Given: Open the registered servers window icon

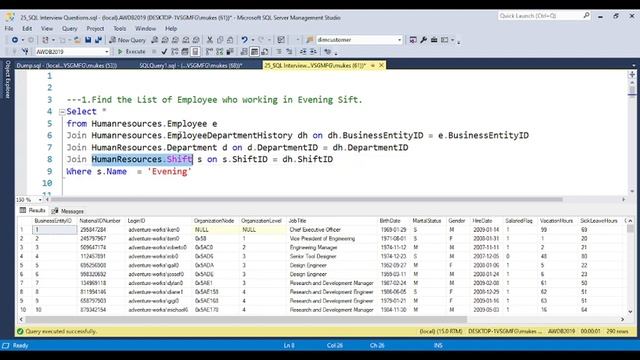Looking at the screenshot, I should tap(413, 40).
